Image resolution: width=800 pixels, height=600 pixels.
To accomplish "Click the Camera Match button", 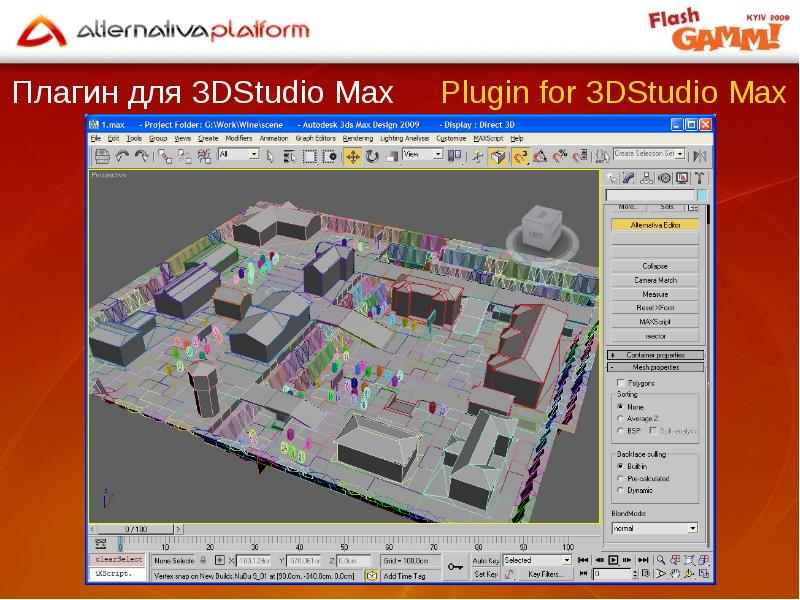I will tap(655, 280).
